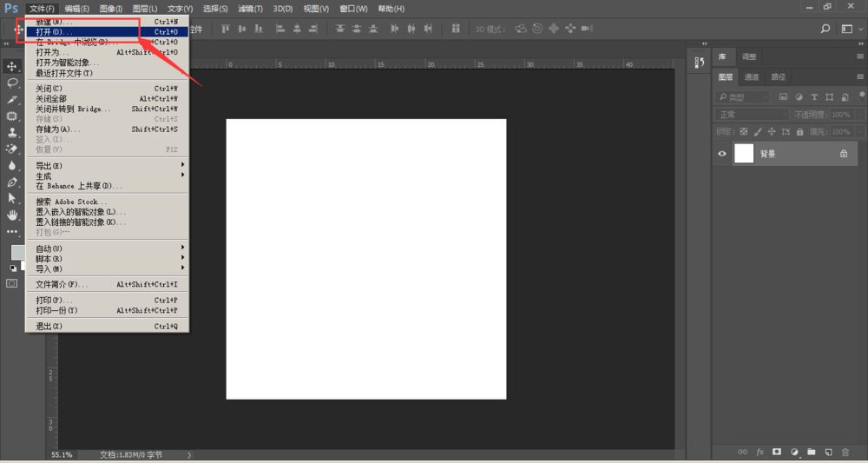This screenshot has height=463, width=868.
Task: Choose 打开(O)... from the File menu
Action: click(x=106, y=32)
